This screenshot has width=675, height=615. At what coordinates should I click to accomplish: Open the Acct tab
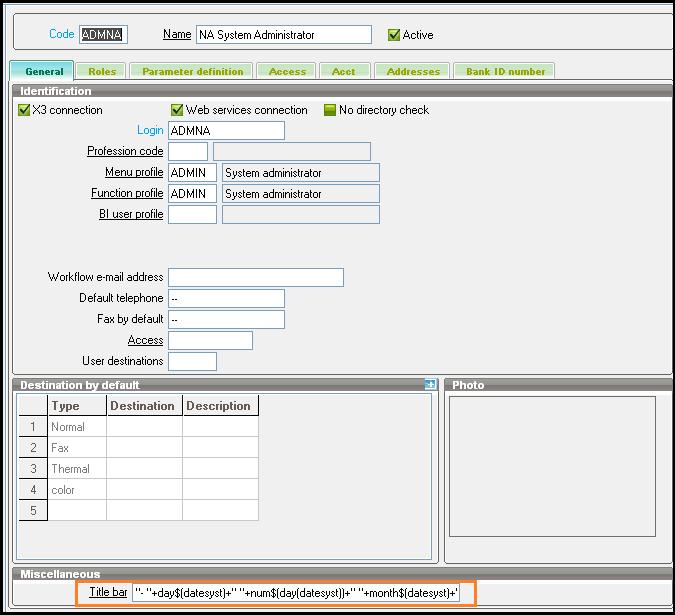[x=344, y=71]
